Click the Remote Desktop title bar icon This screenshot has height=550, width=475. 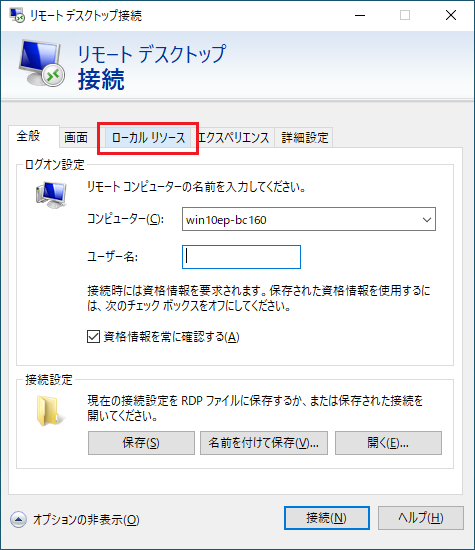[x=17, y=15]
